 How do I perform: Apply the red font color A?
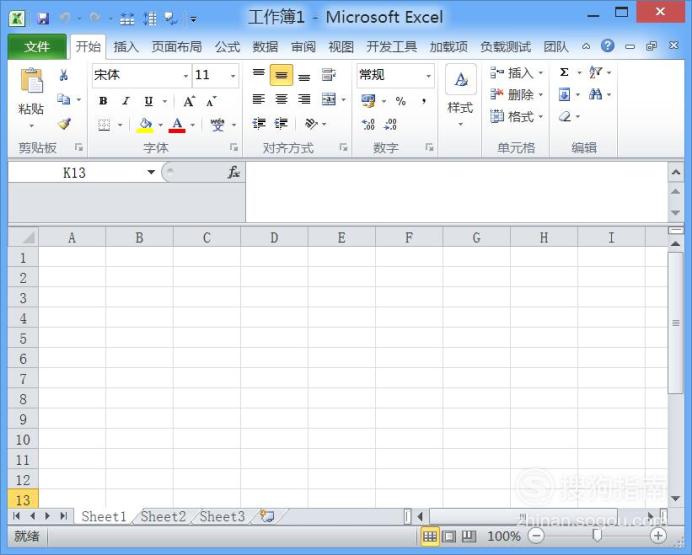click(177, 125)
